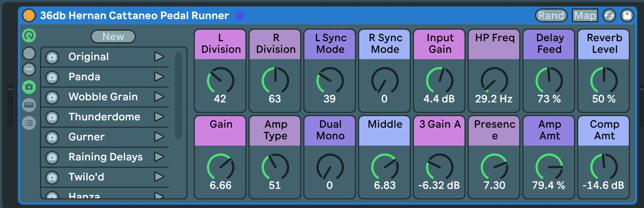Click the hot-swap preset icon
Viewport: 644px width, 208px height.
click(609, 15)
